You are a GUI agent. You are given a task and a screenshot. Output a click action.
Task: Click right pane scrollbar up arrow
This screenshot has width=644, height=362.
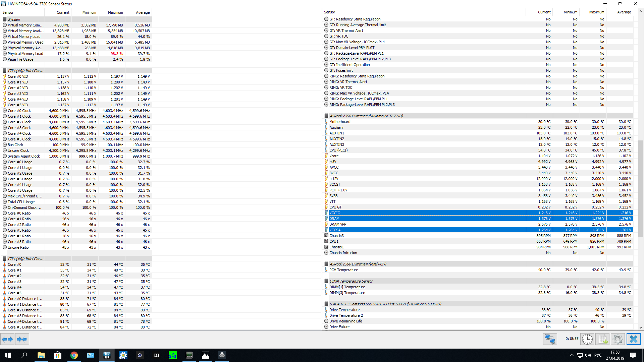(641, 11)
